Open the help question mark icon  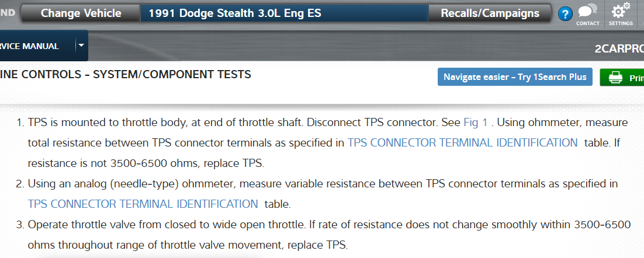tap(565, 14)
